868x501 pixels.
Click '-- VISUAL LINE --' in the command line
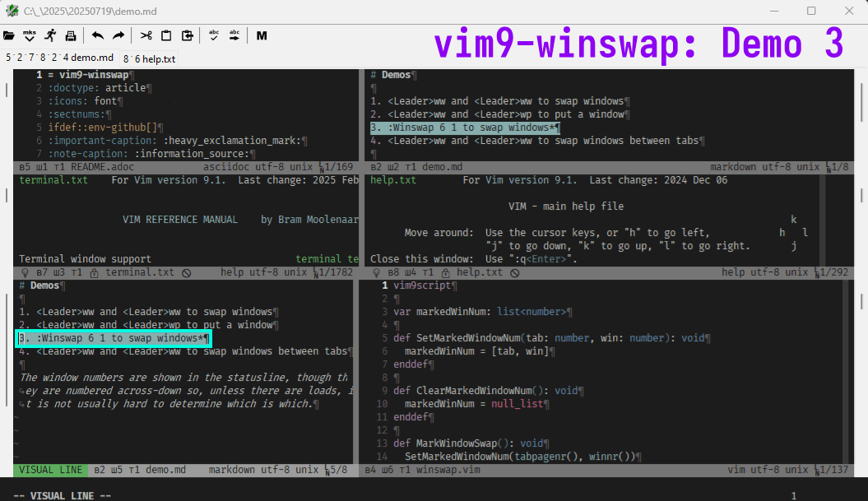[62, 495]
